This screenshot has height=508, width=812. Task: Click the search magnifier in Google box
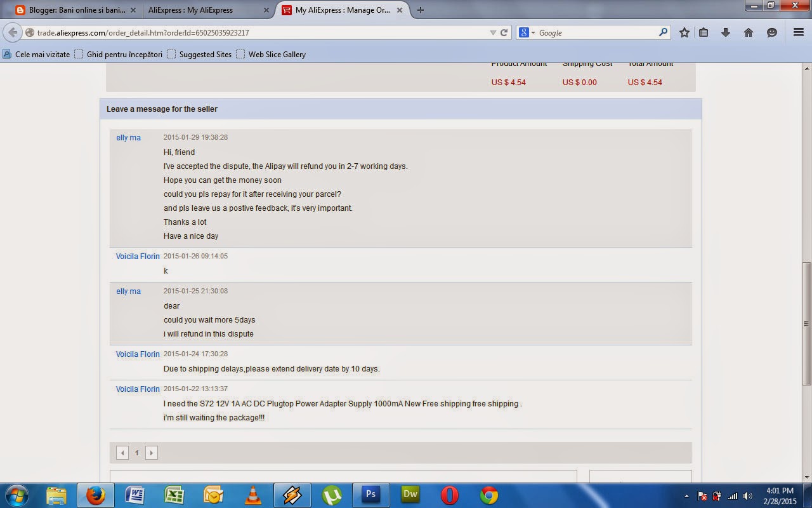663,32
